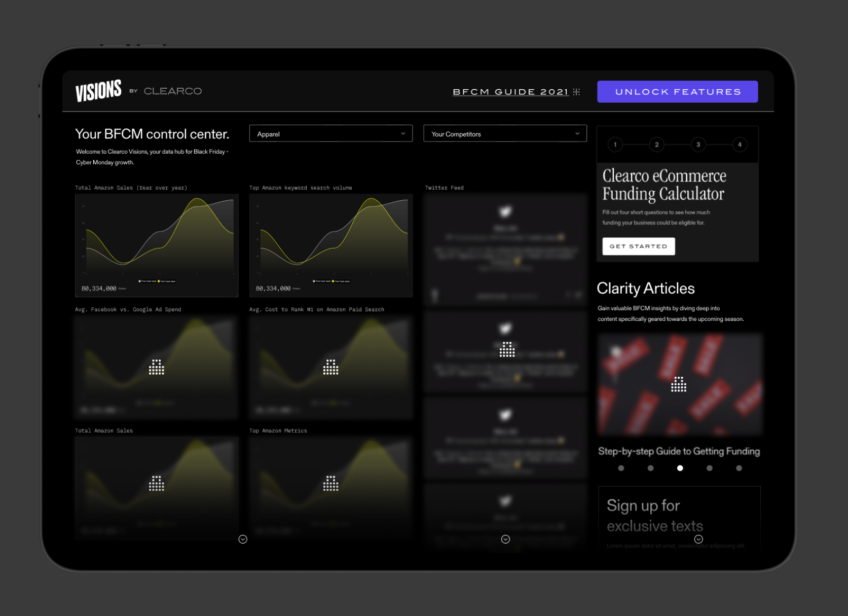
Task: Click down-arrow circle beneath the Twitter feed
Action: [x=505, y=539]
